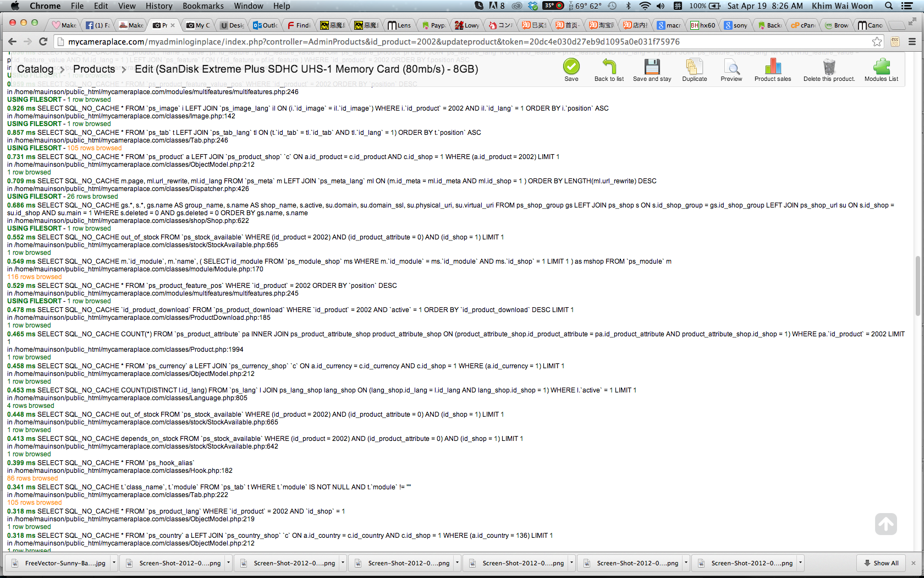Switch to the Lens tab
Screen dimensions: 924x578
pos(399,25)
